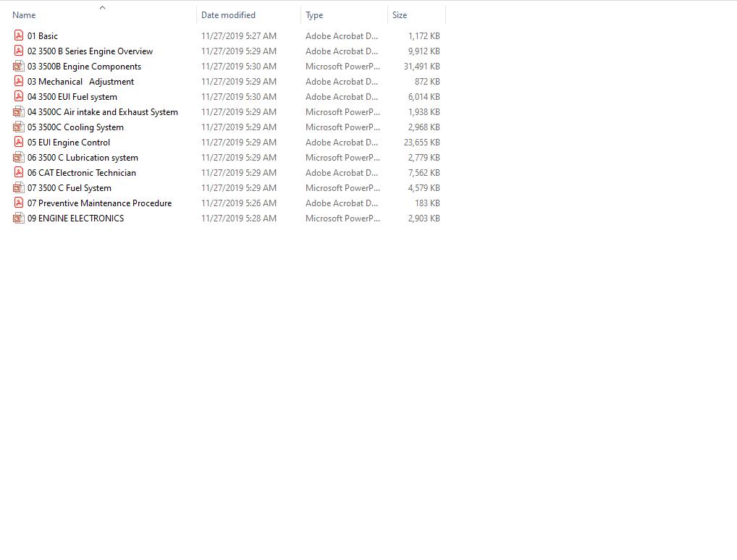
Task: Click the 1,172 KB size value
Action: 424,35
